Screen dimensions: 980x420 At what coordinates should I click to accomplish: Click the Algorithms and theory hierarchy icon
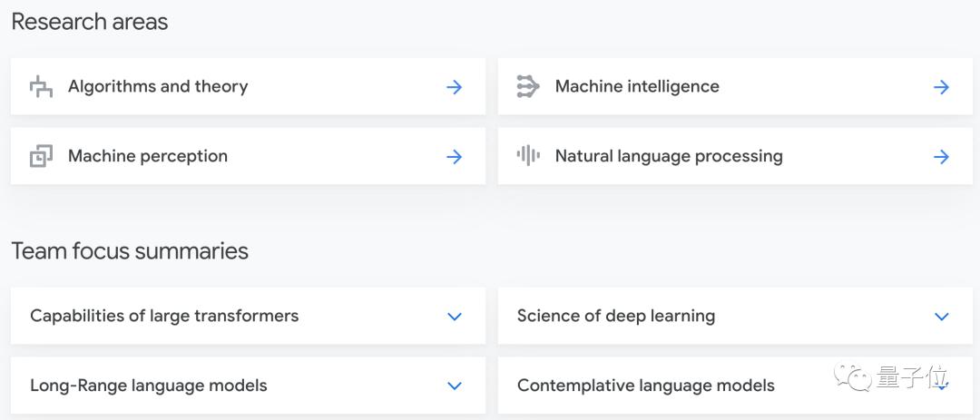[41, 86]
